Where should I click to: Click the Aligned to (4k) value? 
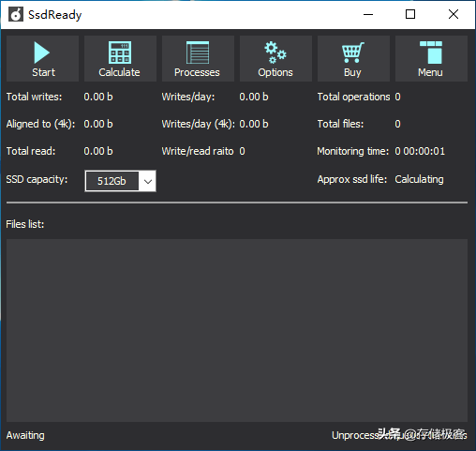[x=98, y=124]
